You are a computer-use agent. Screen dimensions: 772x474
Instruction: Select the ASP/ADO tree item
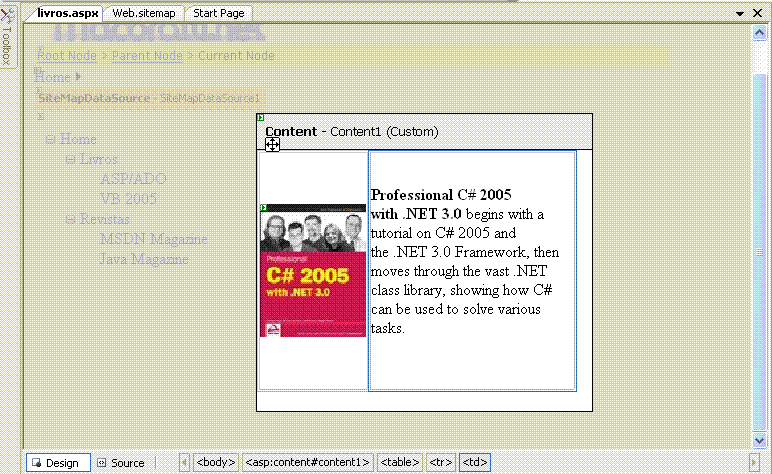coord(133,179)
